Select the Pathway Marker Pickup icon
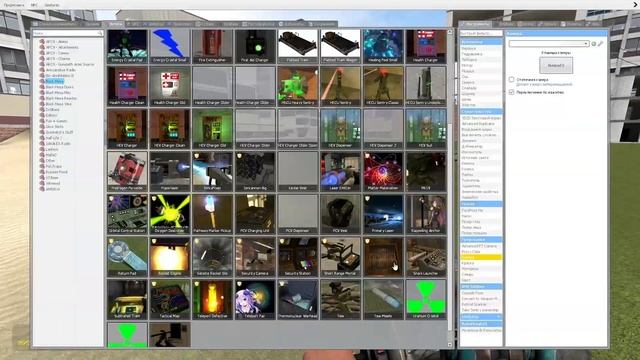 212,214
